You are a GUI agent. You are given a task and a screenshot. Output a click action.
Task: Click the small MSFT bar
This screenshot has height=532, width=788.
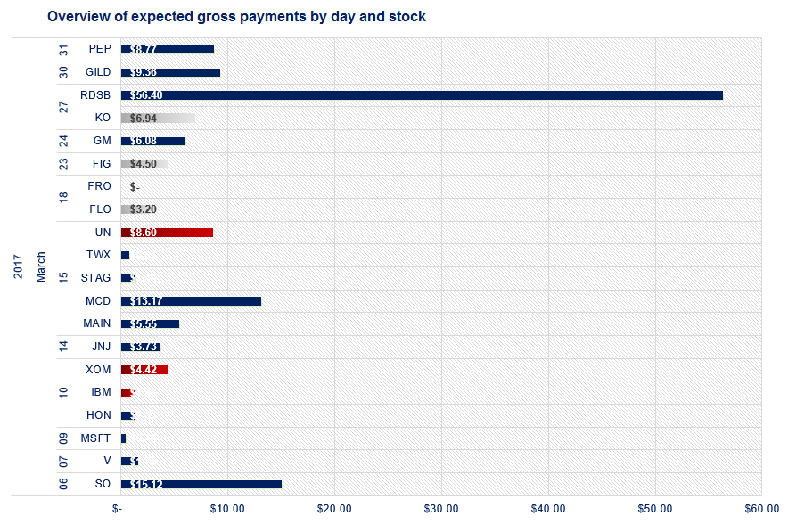point(124,438)
